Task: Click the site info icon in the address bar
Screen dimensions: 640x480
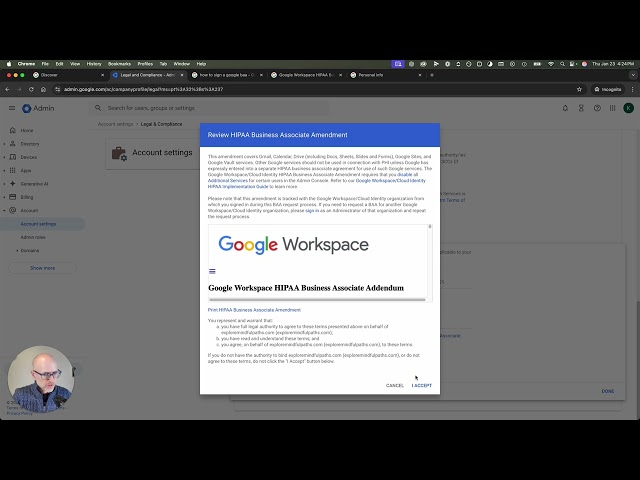Action: pos(58,89)
